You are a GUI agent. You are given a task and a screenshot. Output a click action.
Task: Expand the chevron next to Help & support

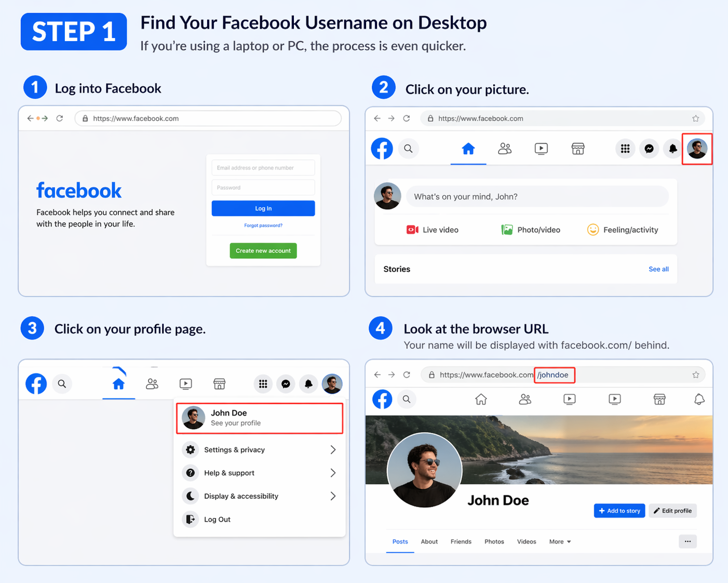(333, 473)
